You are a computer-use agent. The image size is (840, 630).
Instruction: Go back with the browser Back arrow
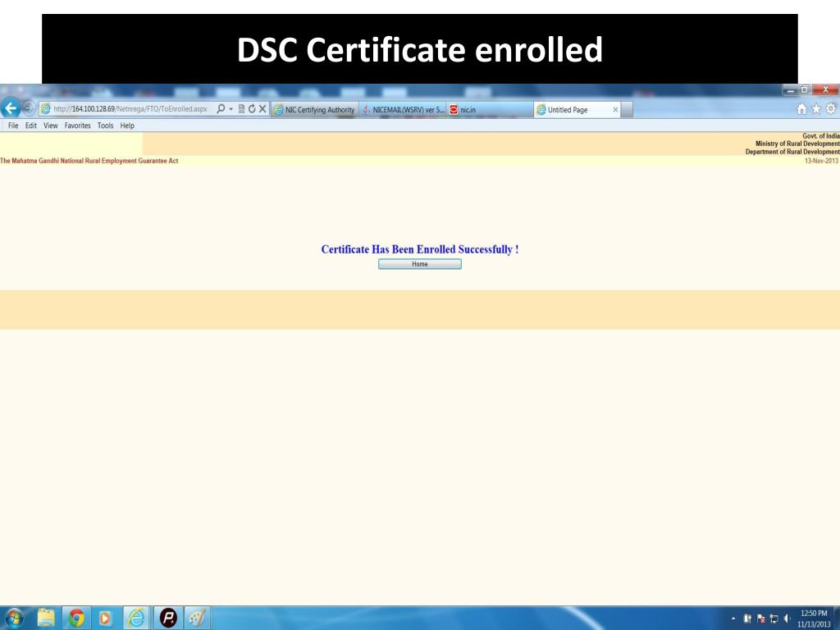(x=11, y=108)
